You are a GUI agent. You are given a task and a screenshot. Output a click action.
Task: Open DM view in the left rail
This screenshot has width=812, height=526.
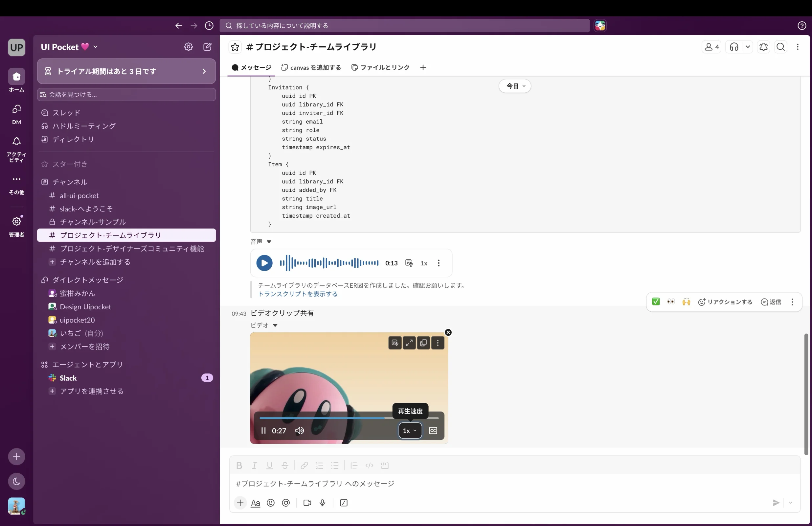coord(16,114)
